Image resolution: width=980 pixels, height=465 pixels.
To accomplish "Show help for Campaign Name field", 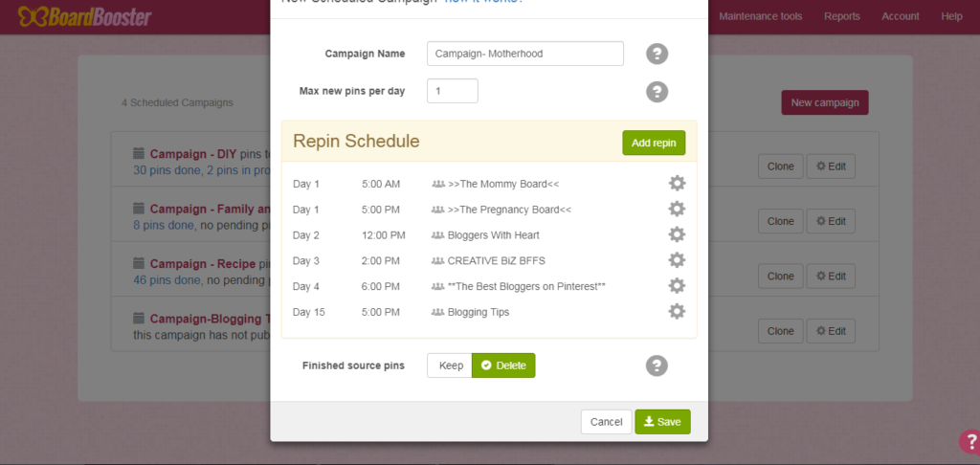I will click(657, 54).
